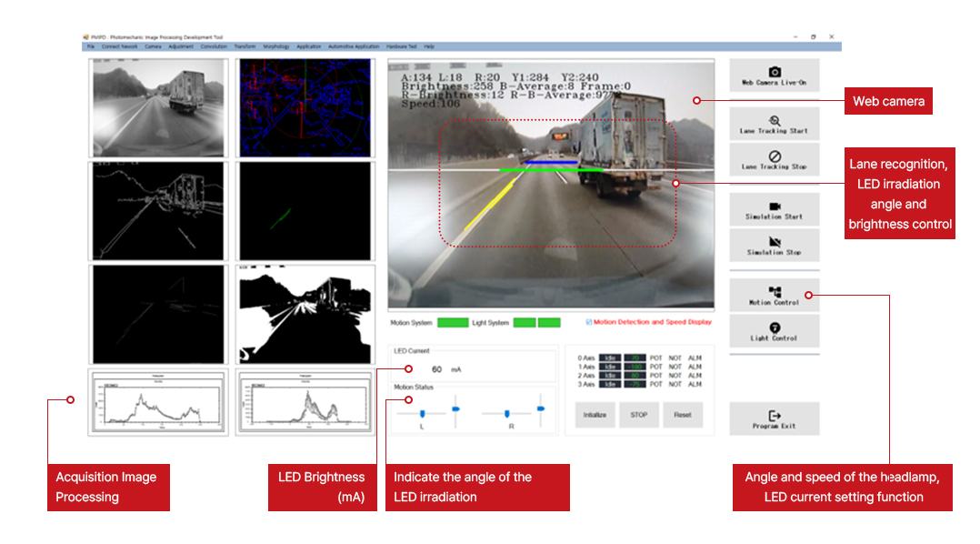This screenshot has width=980, height=544.
Task: Click the Reset button
Action: (x=682, y=415)
